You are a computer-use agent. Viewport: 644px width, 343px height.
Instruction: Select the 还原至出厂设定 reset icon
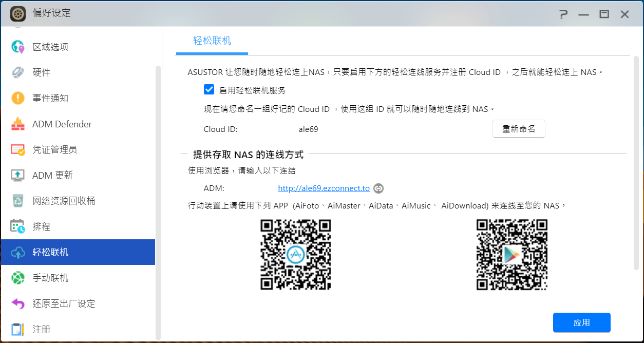(x=17, y=303)
